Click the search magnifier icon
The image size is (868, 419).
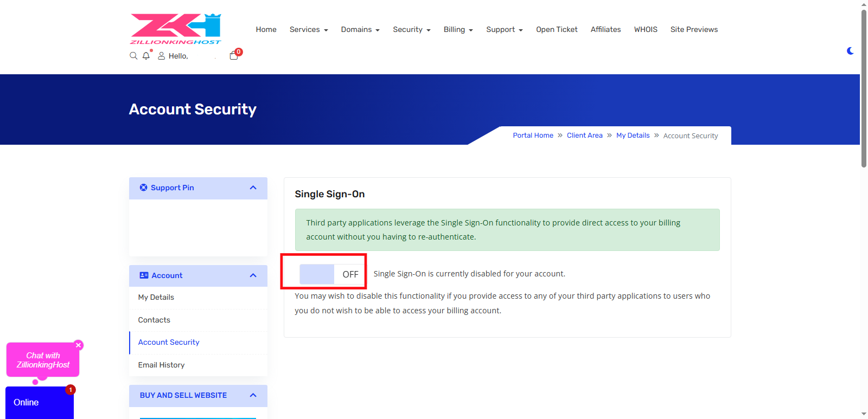tap(133, 56)
